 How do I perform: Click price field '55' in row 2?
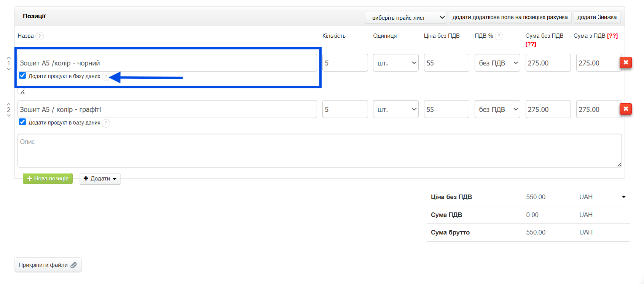click(x=446, y=109)
